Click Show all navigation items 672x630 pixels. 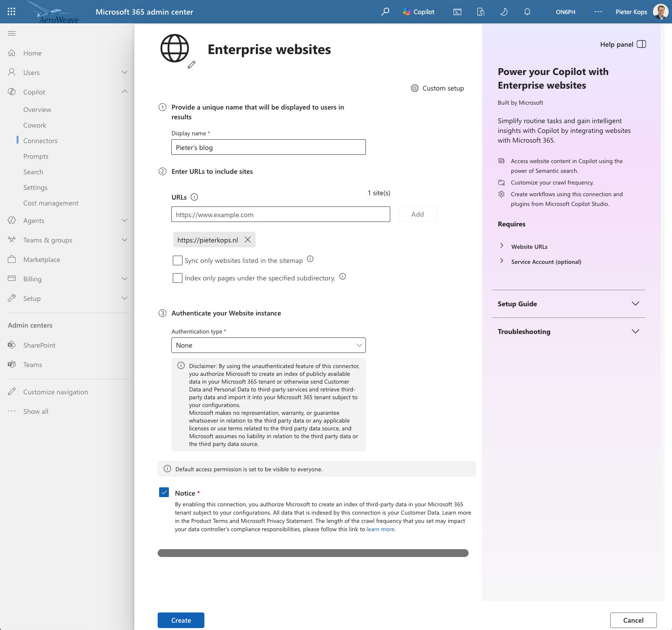point(36,411)
